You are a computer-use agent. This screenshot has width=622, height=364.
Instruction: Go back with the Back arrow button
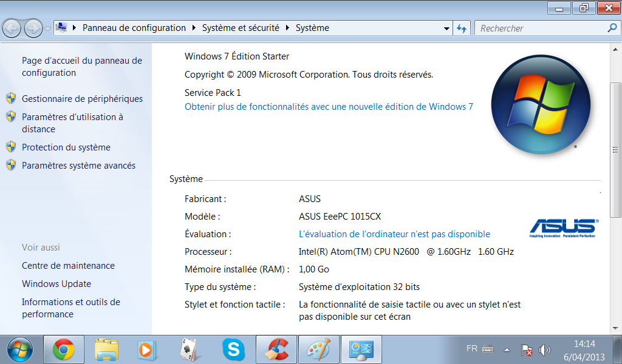12,29
